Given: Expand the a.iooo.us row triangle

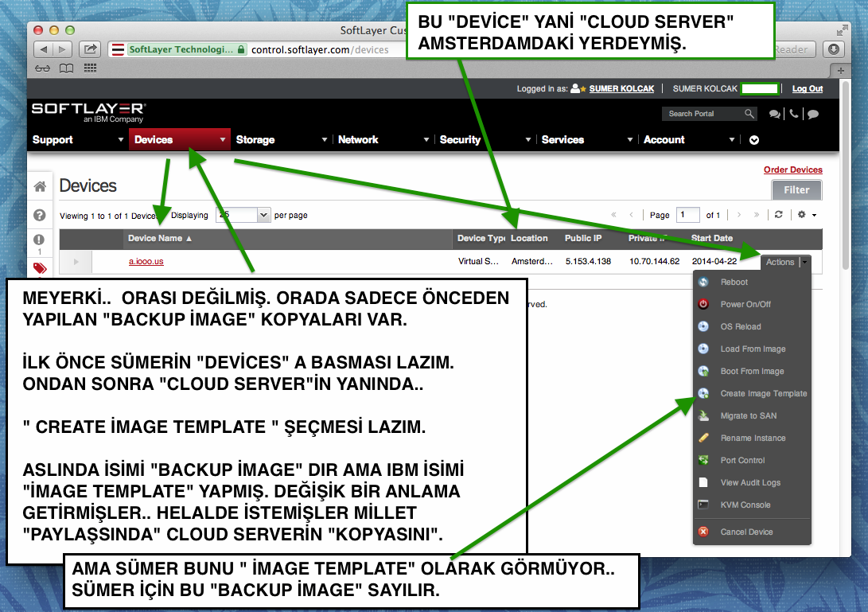Looking at the screenshot, I should tap(76, 261).
